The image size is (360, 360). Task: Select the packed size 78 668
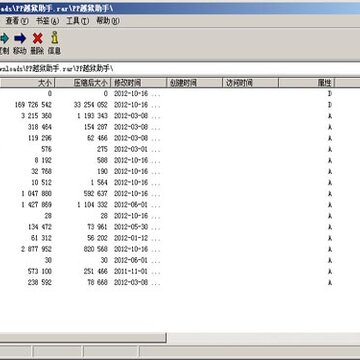point(98,282)
